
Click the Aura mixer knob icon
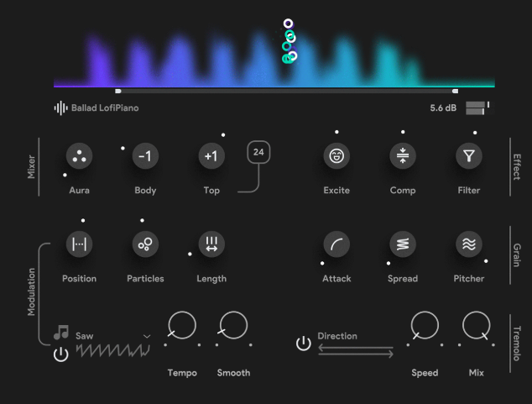point(79,155)
